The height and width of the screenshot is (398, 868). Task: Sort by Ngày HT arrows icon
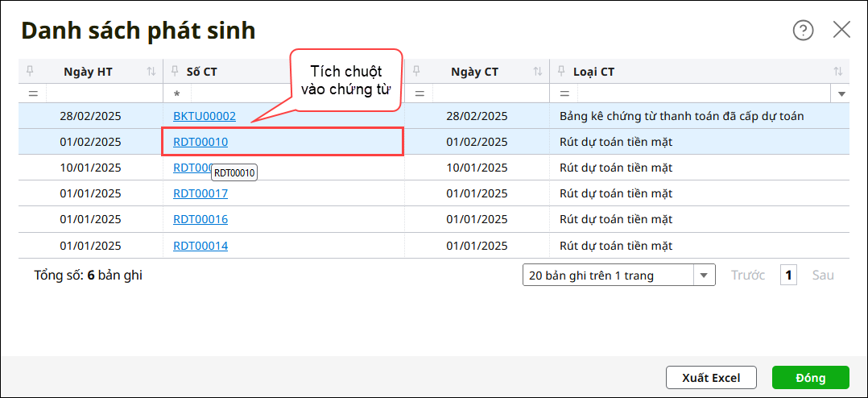151,72
